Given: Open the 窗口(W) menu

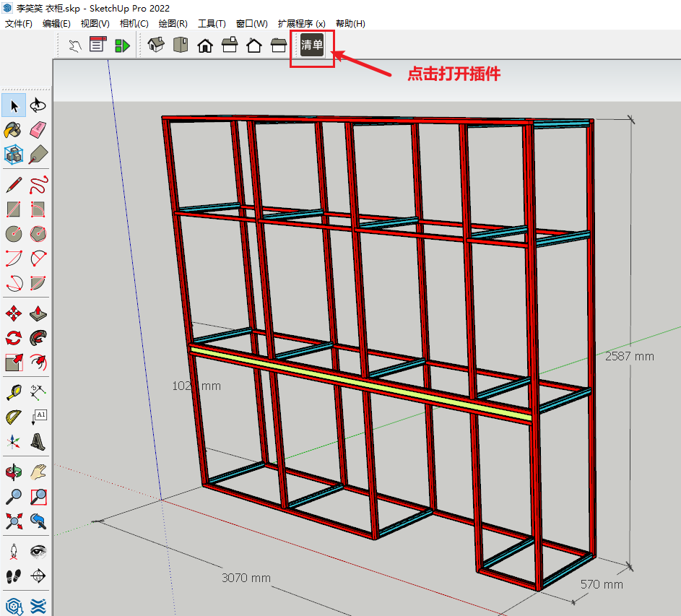Looking at the screenshot, I should pos(251,23).
